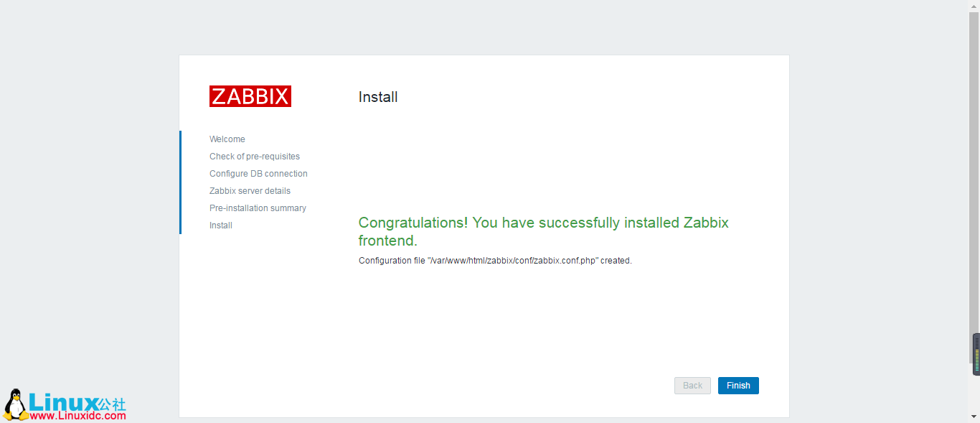
Task: Click the Install page heading
Action: click(378, 97)
